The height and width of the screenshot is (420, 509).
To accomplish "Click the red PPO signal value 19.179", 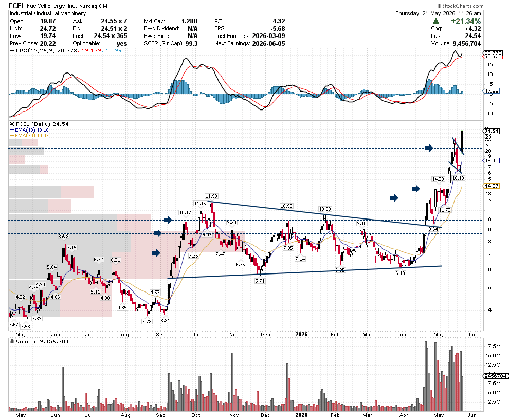I will 91,50.
